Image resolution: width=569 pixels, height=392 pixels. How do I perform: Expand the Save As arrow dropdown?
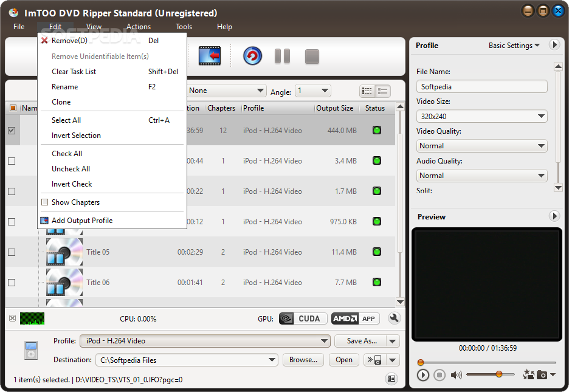(x=392, y=341)
